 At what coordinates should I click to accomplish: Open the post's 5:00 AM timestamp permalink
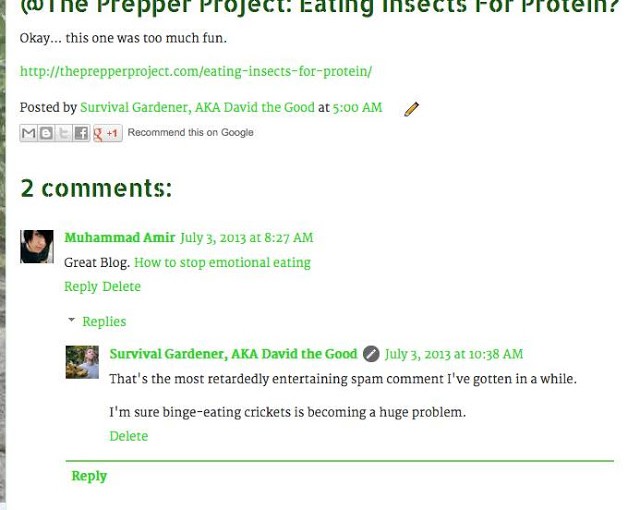(357, 107)
